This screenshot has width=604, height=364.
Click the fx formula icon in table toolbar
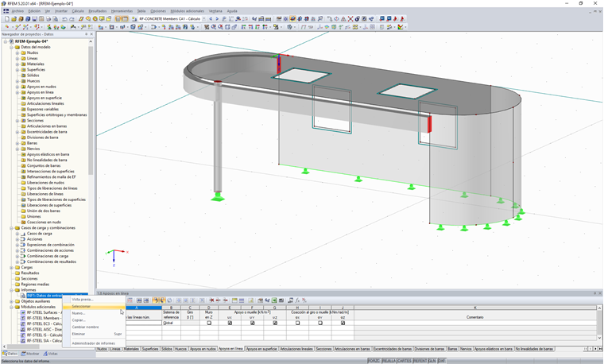(297, 300)
